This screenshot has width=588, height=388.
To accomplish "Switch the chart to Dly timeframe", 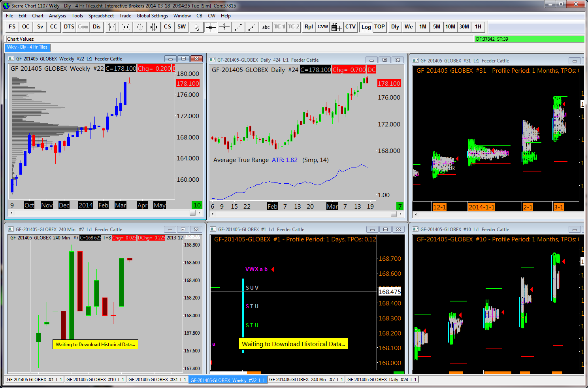I will 395,27.
